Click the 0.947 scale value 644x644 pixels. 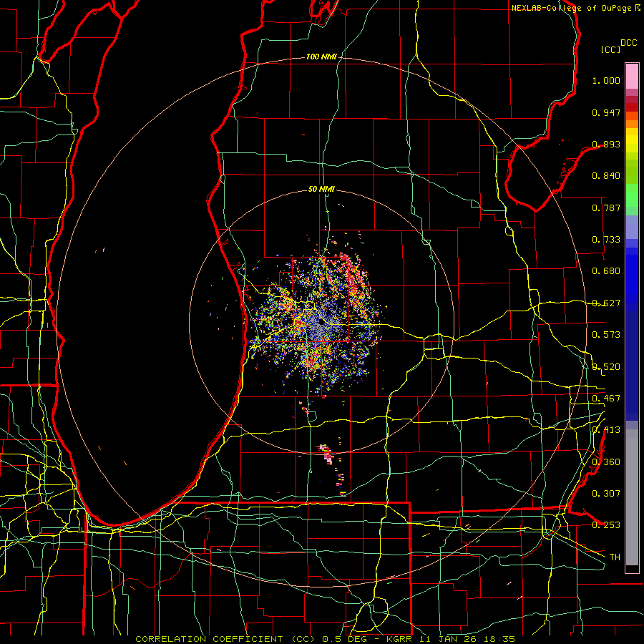click(x=606, y=112)
